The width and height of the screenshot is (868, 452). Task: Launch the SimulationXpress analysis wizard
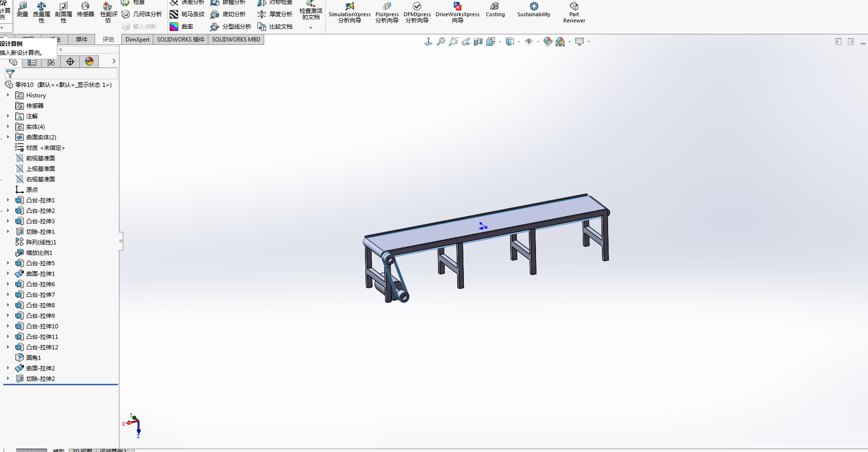349,11
